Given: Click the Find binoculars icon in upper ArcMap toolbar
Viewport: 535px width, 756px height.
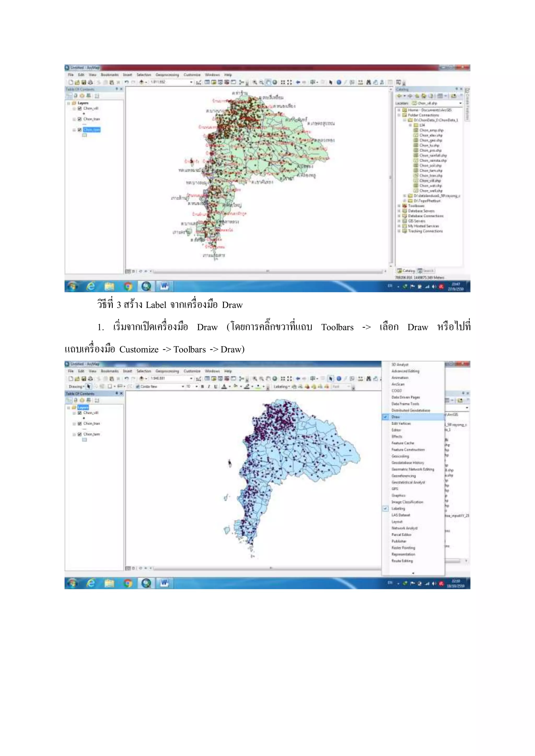Looking at the screenshot, I should pyautogui.click(x=368, y=82).
